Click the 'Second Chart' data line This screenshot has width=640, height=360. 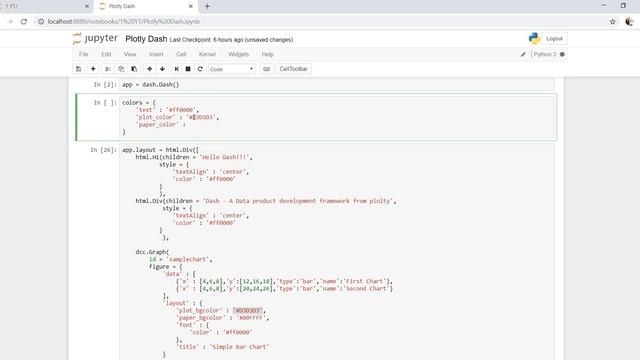284,289
